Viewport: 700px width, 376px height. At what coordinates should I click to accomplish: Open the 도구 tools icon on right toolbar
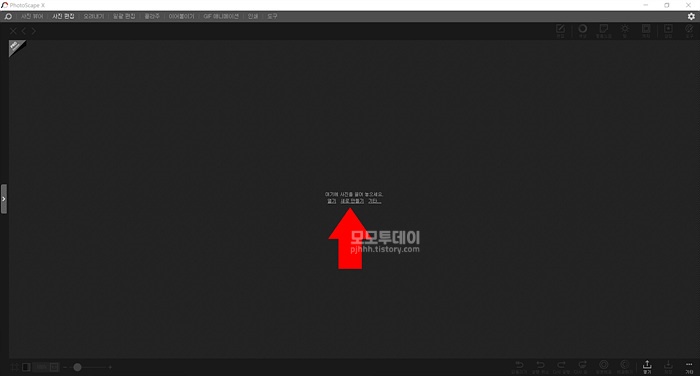click(x=689, y=31)
